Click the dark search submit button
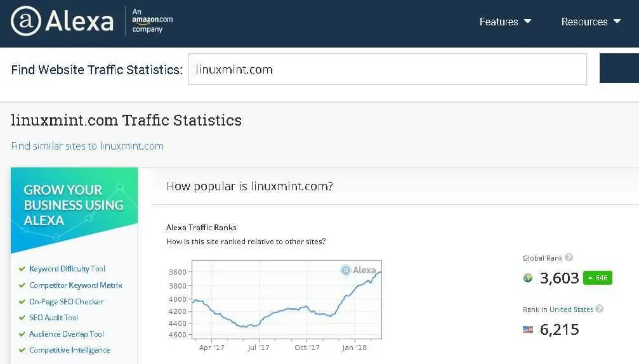 (619, 68)
